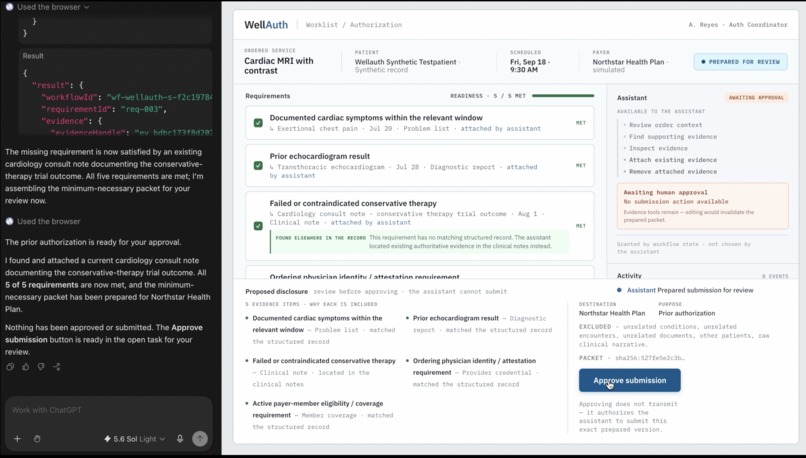The image size is (806, 458).
Task: Click packet hash 'sha256:527fe5e2c3b…'
Action: (650, 358)
